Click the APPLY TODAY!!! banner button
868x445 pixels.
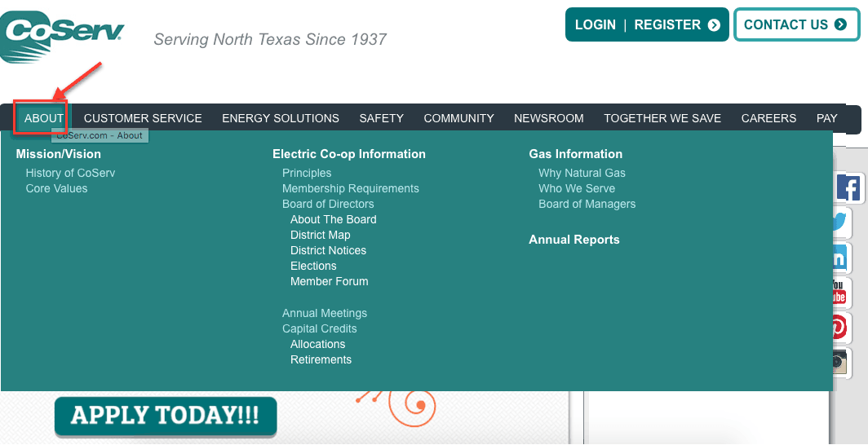166,416
